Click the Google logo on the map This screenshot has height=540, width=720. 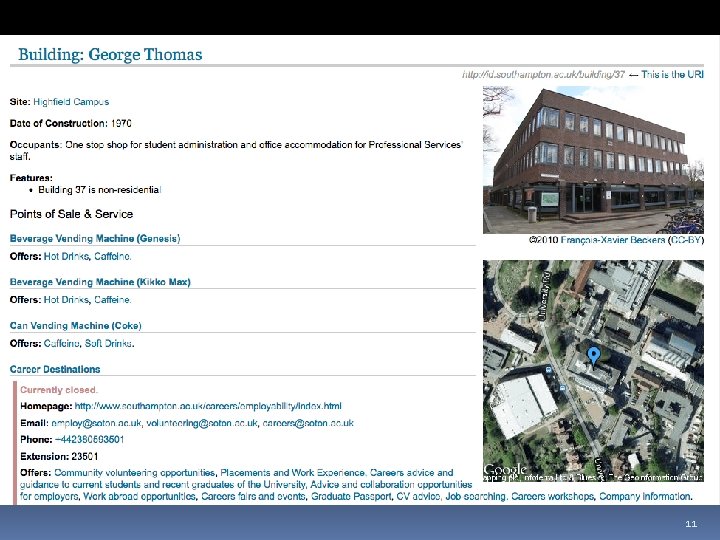tap(505, 470)
